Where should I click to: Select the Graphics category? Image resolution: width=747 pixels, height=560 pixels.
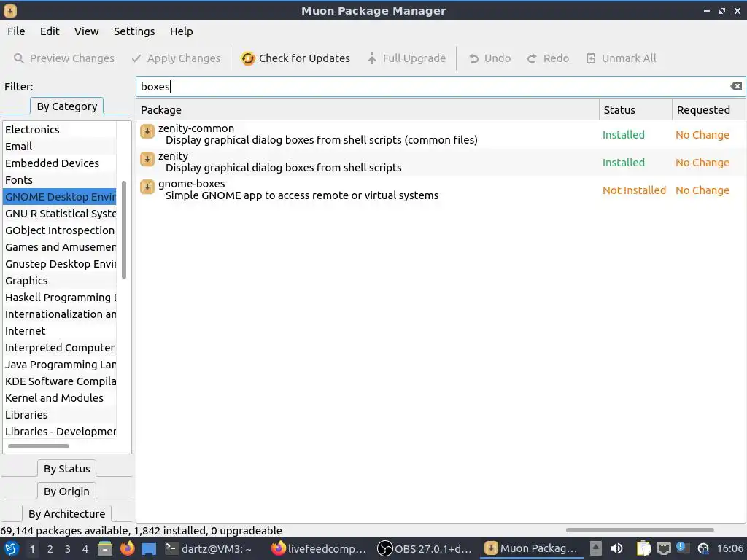pos(60,281)
